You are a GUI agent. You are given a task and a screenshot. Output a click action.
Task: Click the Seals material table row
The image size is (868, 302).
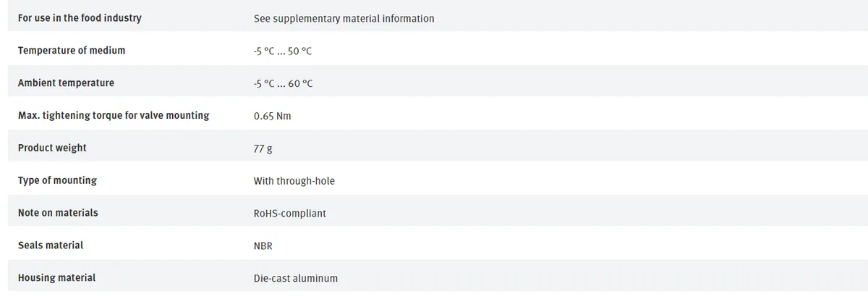point(434,244)
